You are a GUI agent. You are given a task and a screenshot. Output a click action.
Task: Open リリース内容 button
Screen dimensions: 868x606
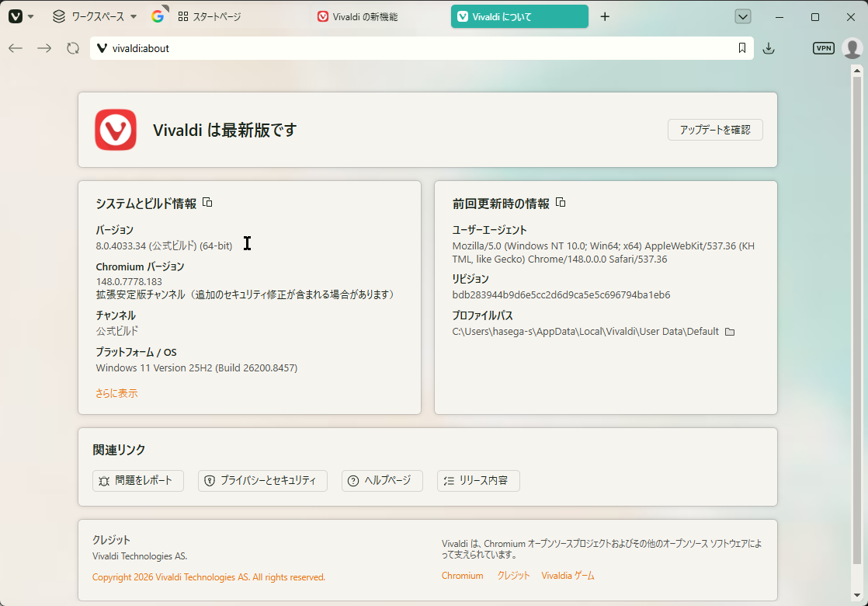tap(478, 481)
